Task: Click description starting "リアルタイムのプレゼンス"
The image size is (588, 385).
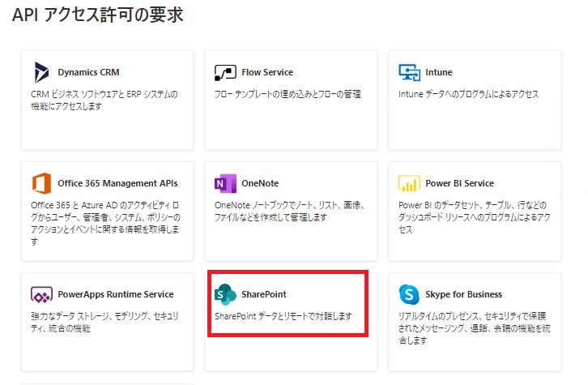Action: (x=475, y=328)
